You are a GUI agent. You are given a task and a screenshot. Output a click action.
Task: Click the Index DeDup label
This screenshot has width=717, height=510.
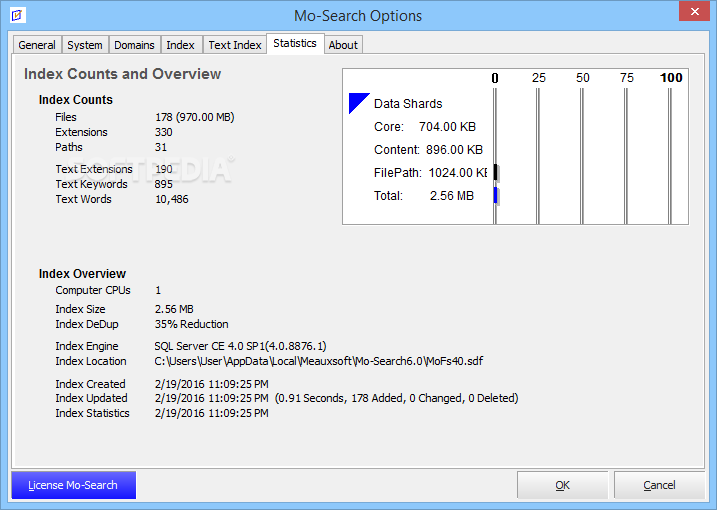(x=87, y=324)
